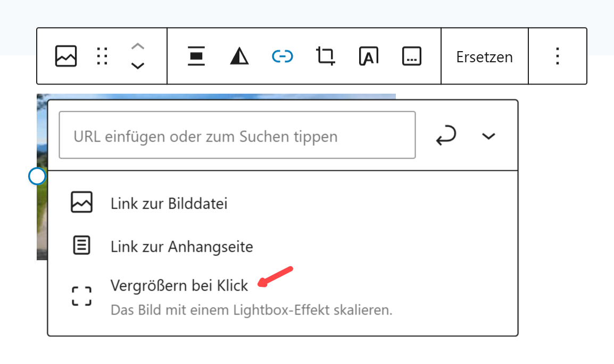Screen dimensions: 614x364
Task: Open the image alignment options
Action: pos(196,56)
